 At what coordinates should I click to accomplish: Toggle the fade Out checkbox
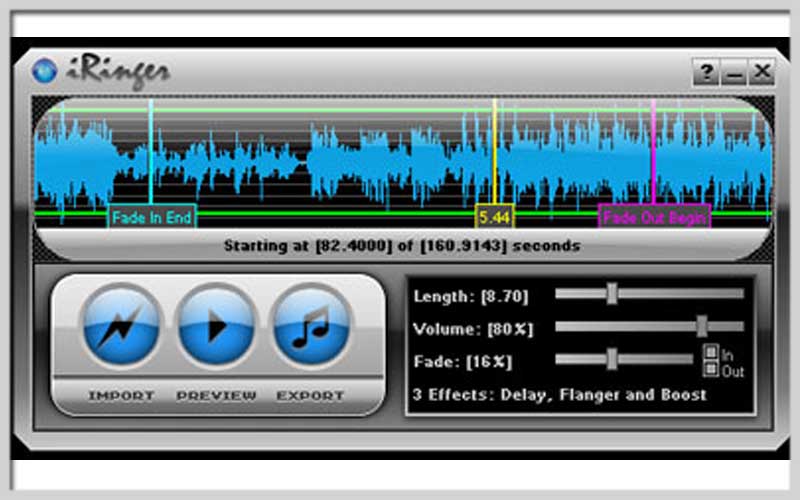[x=711, y=368]
